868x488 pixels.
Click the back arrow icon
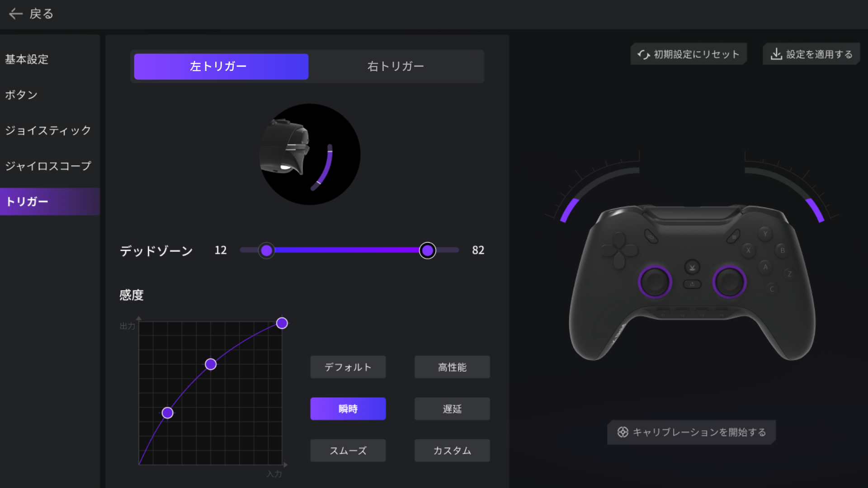[x=16, y=14]
